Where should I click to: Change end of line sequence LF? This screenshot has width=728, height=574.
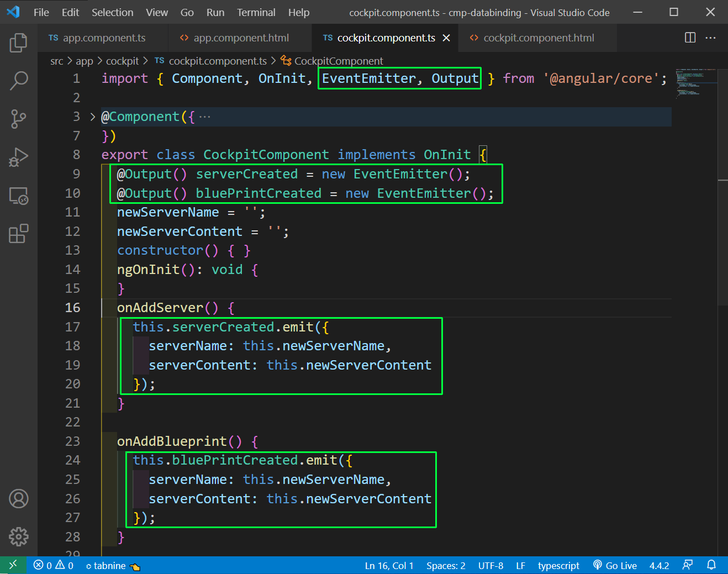click(520, 565)
